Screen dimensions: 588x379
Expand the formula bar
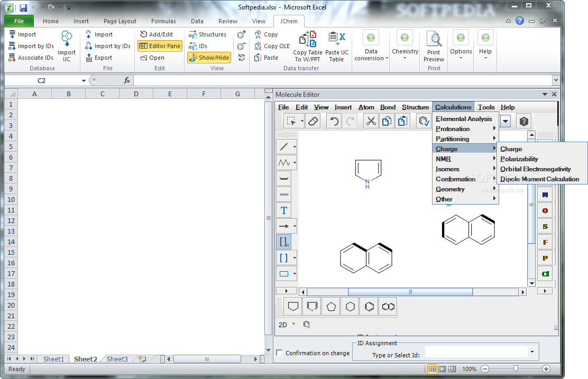(x=556, y=80)
